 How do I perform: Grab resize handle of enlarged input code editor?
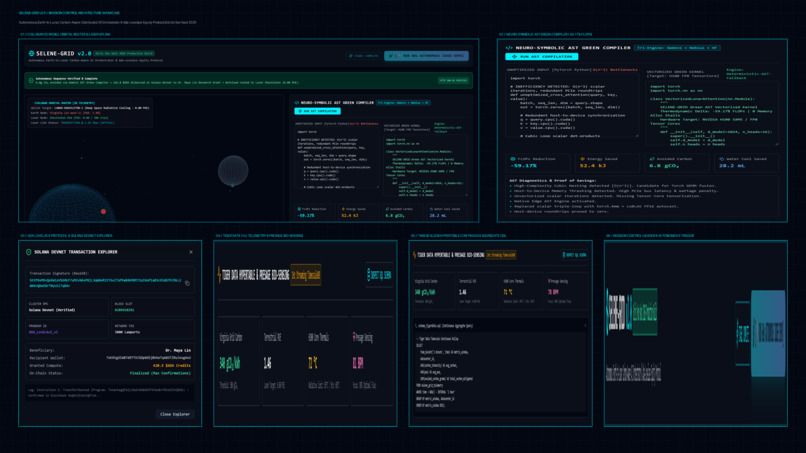(x=637, y=136)
